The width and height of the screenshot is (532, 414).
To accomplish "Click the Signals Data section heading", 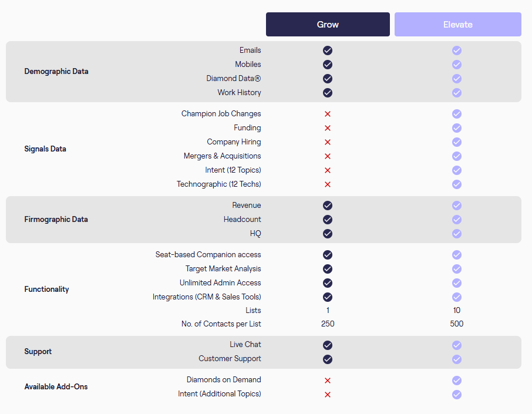I will tap(45, 149).
